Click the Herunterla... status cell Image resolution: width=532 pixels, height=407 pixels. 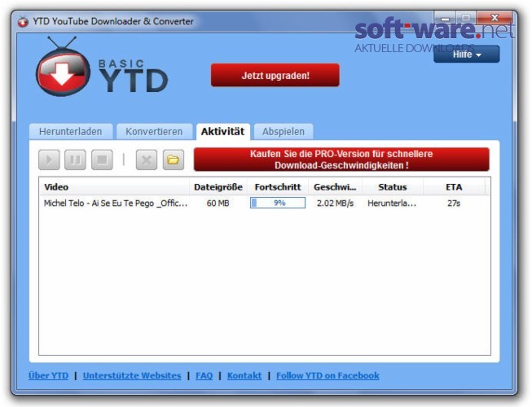(x=392, y=203)
